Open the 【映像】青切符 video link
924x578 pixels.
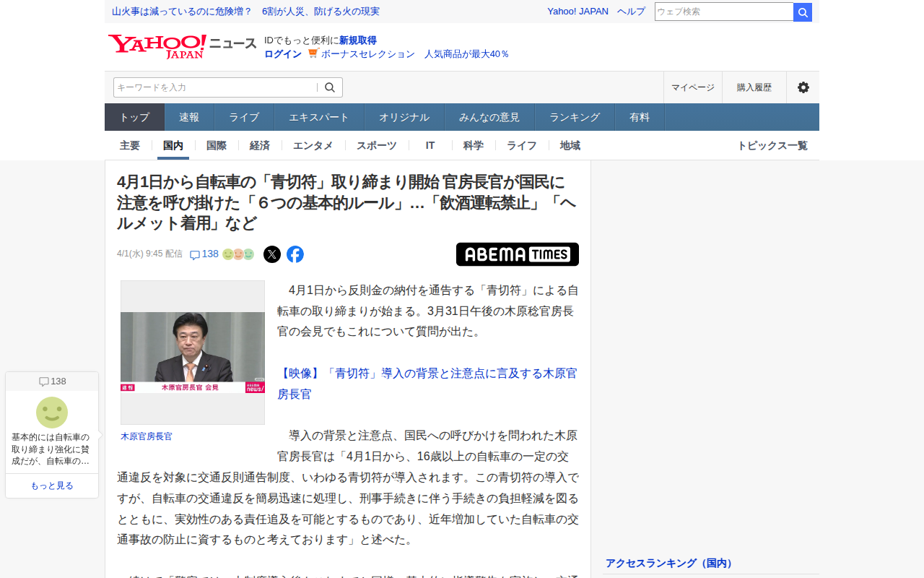point(427,384)
